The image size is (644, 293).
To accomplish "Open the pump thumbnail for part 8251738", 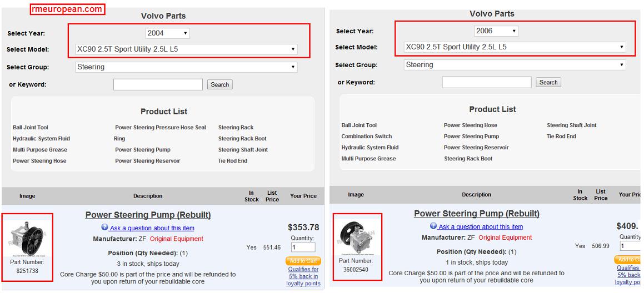I will (x=27, y=238).
